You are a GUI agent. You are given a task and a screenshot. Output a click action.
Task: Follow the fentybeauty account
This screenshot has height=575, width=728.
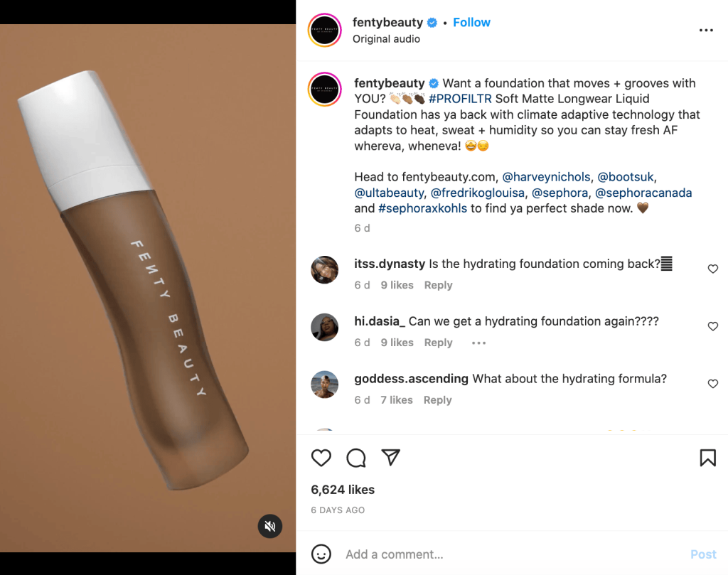click(471, 23)
